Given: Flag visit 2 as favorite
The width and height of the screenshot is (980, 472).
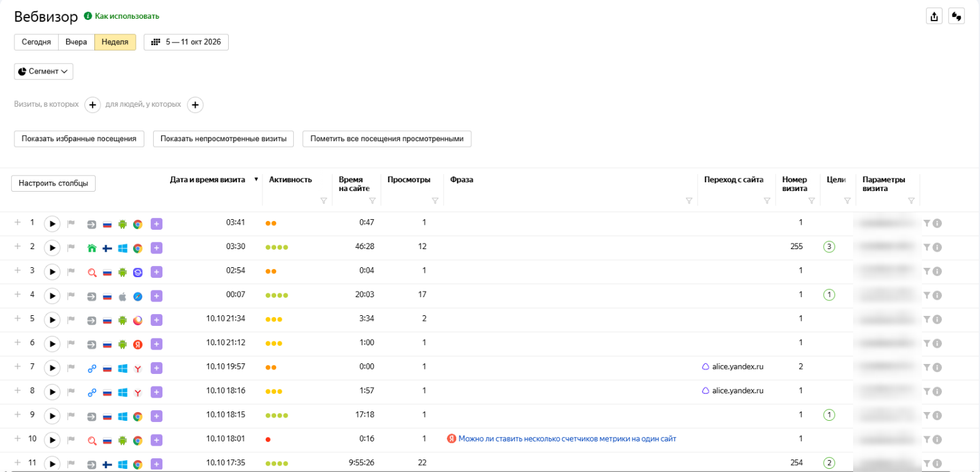Looking at the screenshot, I should click(71, 248).
